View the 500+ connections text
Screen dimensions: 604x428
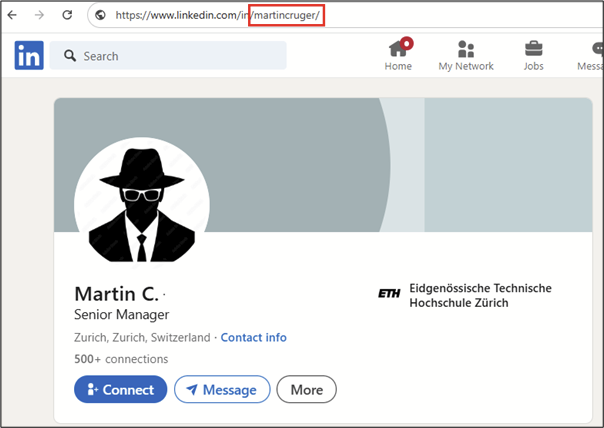(121, 359)
